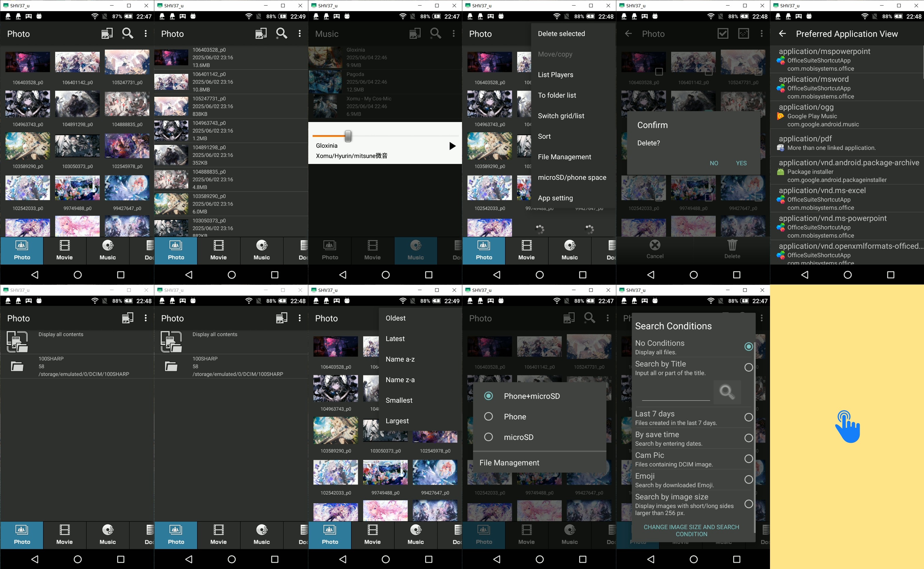The image size is (924, 569).
Task: Open thumbnail 99427647_p0 in the 87% battery Photo grid
Action: coord(127,188)
